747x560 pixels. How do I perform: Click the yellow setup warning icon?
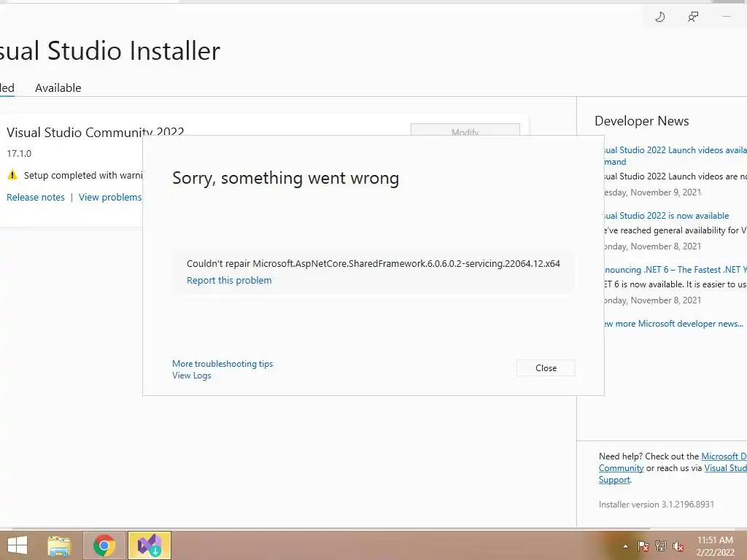12,175
